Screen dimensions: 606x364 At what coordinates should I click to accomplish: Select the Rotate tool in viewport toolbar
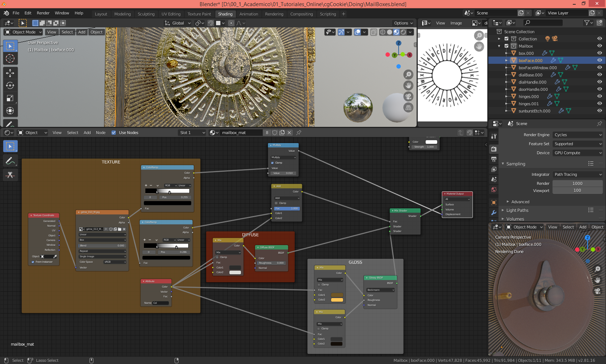click(x=10, y=85)
